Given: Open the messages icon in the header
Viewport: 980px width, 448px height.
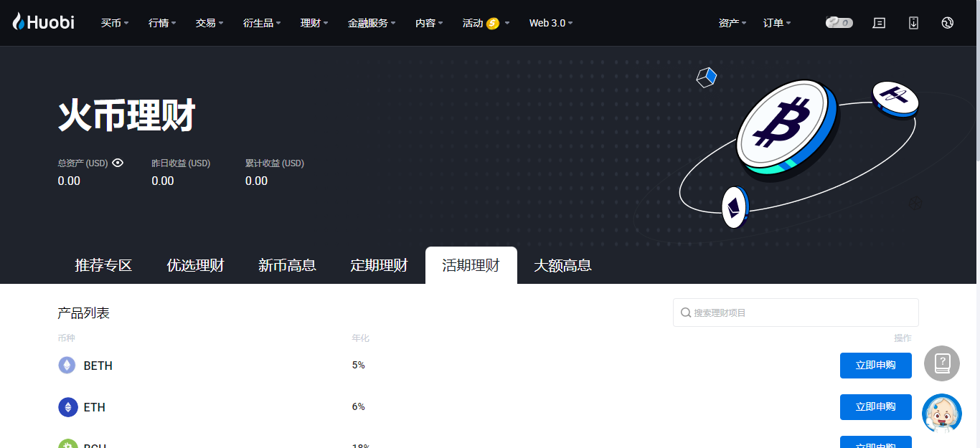Looking at the screenshot, I should [x=879, y=23].
